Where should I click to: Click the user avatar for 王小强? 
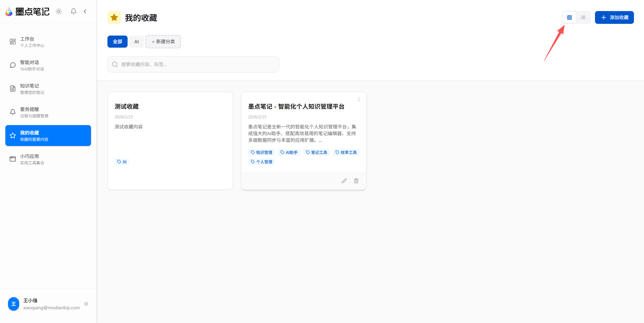(13, 304)
